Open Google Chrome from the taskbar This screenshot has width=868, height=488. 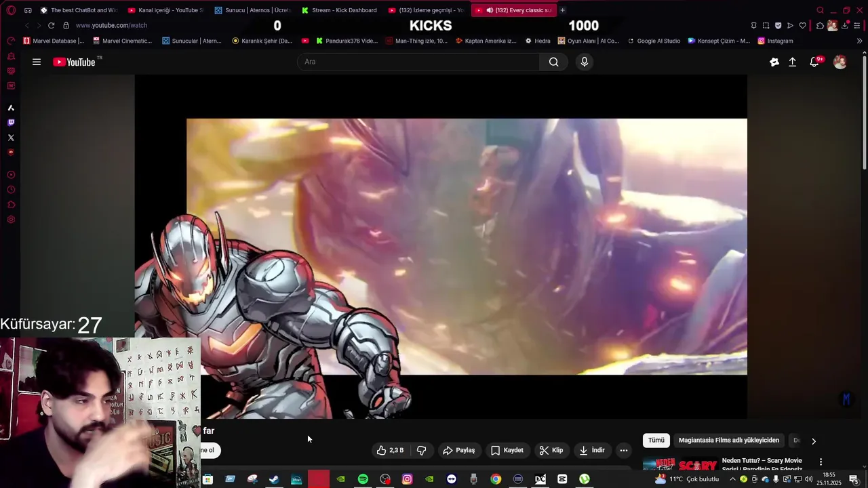pos(496,479)
